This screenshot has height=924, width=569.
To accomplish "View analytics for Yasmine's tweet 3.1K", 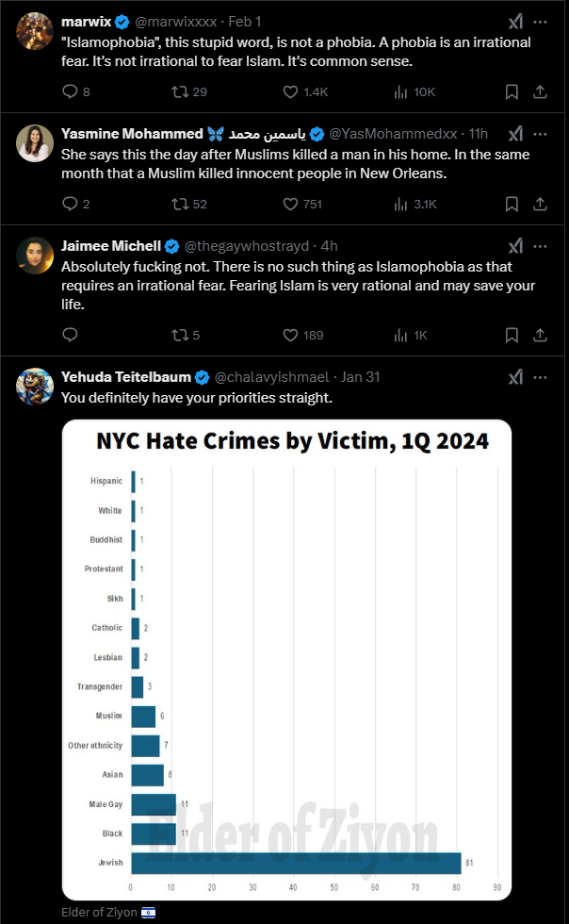I will point(415,204).
